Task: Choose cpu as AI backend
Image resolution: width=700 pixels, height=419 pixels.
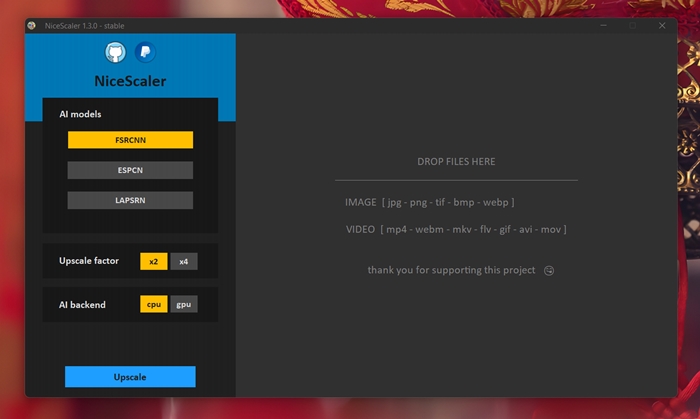Action: tap(154, 304)
